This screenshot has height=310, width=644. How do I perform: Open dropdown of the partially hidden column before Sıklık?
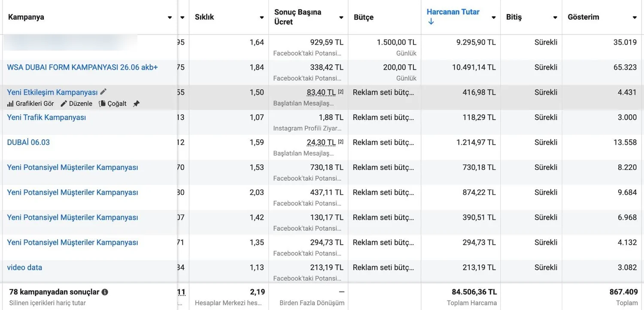pos(182,18)
